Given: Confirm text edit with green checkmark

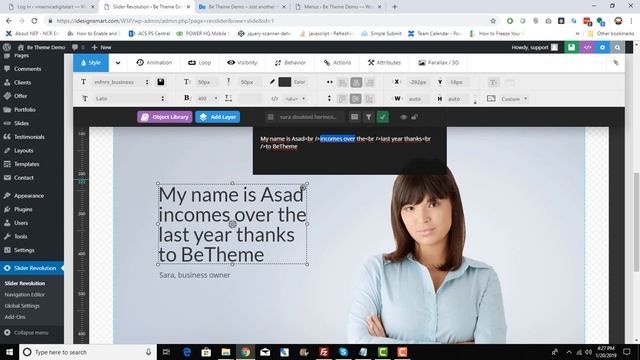Looking at the screenshot, I should pos(382,117).
